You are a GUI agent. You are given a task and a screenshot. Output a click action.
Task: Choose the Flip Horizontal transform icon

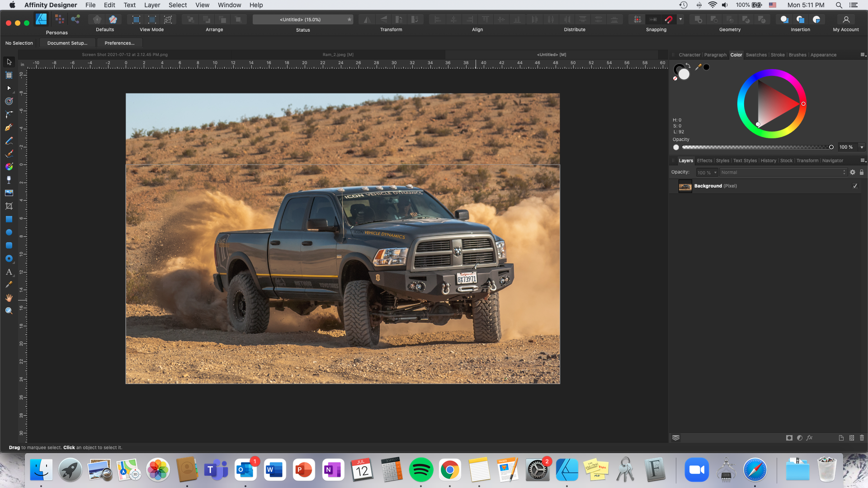(367, 19)
